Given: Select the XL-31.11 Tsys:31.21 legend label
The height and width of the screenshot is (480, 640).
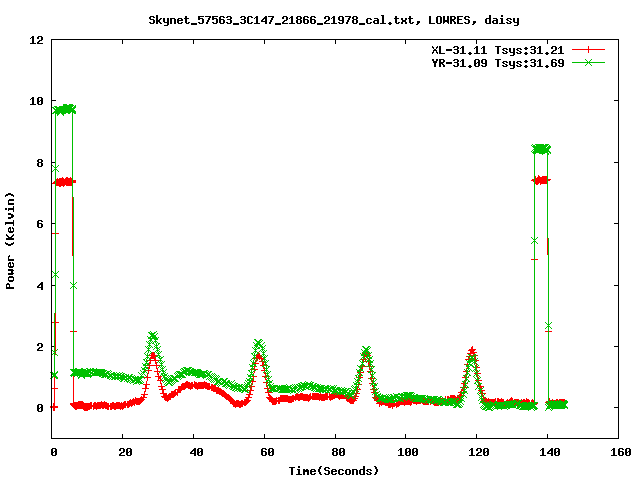Looking at the screenshot, I should [x=498, y=50].
